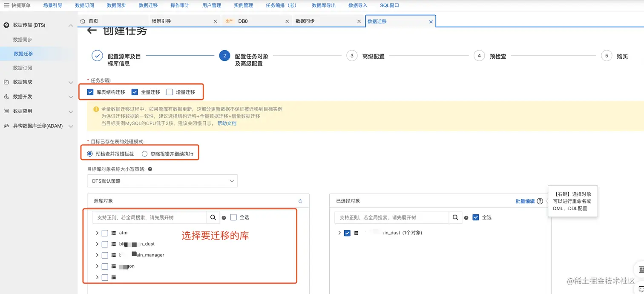Uncheck the selected ain_dust object checkbox
Screen dimensions: 644x294
click(x=347, y=233)
